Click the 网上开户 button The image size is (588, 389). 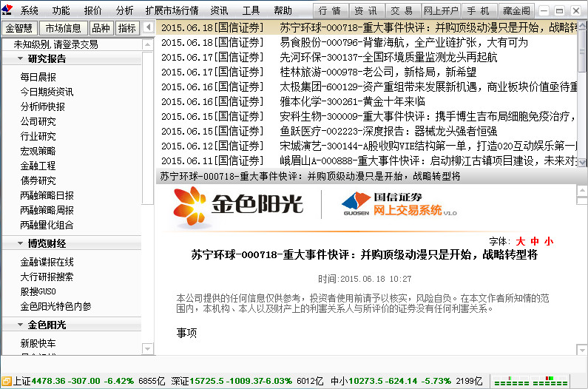coord(442,11)
